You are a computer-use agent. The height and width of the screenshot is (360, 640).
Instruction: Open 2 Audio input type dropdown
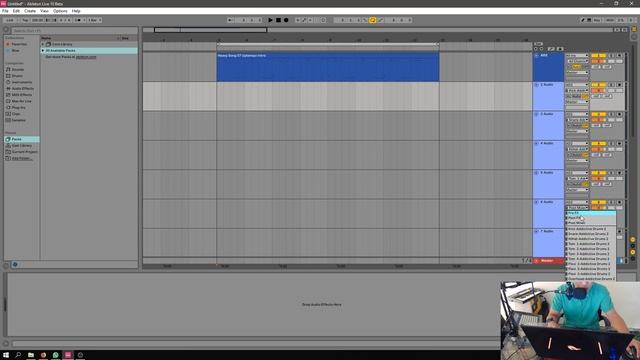coord(577,85)
